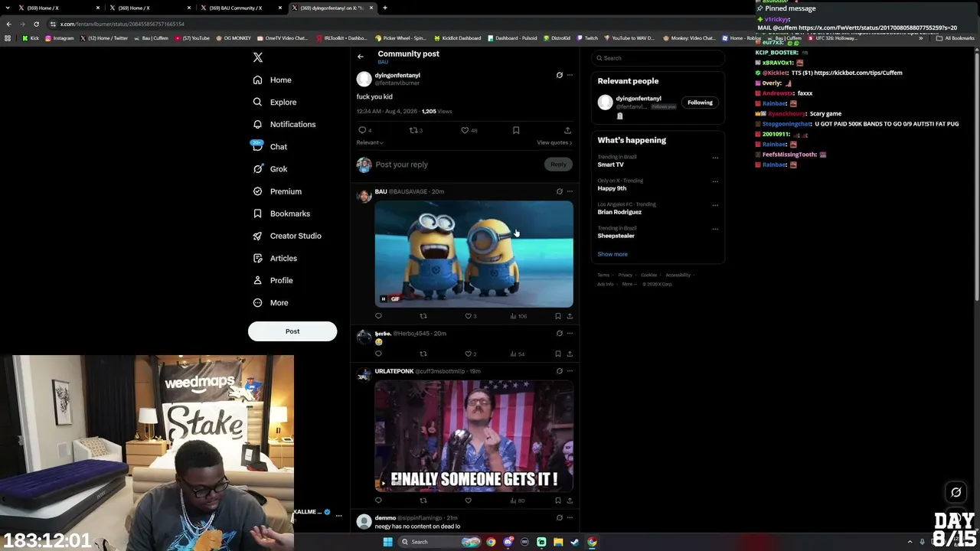Bookmark BAU's minion GIF reply
The width and height of the screenshot is (980, 551).
pyautogui.click(x=558, y=316)
